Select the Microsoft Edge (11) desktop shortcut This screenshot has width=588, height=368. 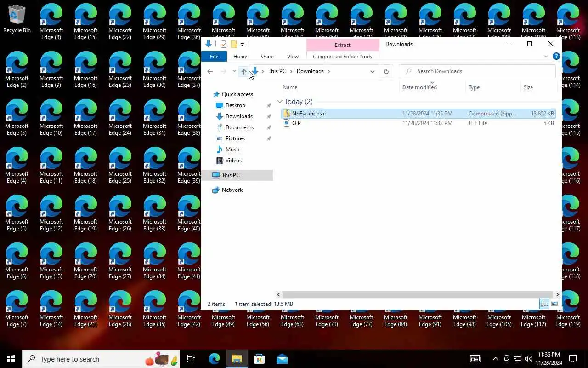(51, 166)
